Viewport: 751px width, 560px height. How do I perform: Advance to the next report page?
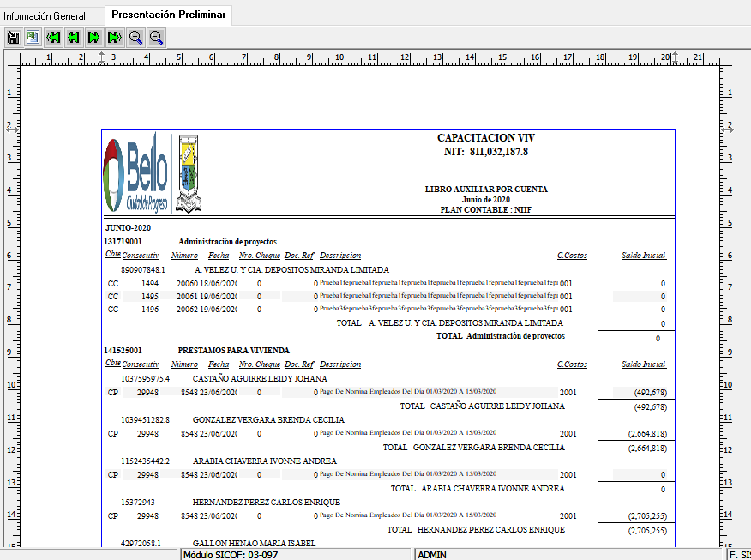(94, 37)
